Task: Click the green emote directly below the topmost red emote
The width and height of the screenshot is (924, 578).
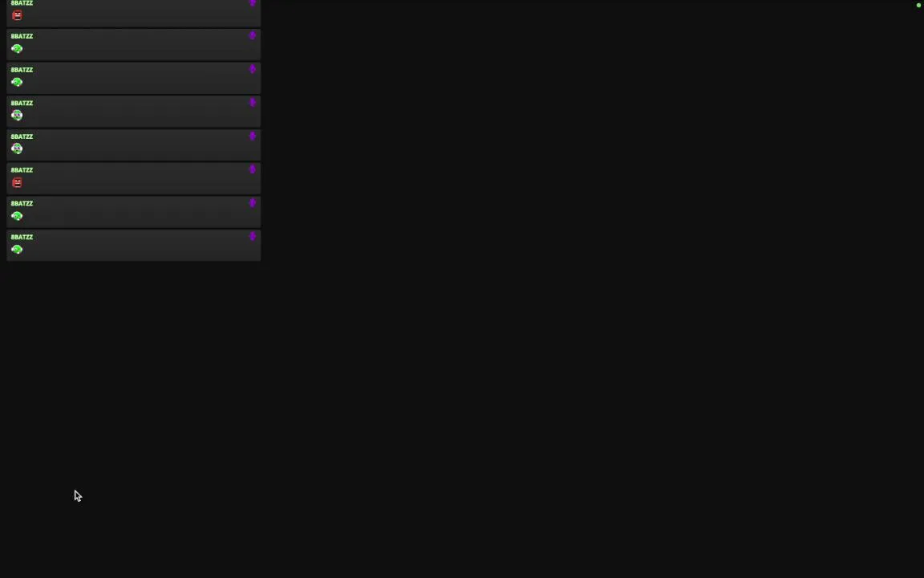Action: 17,49
